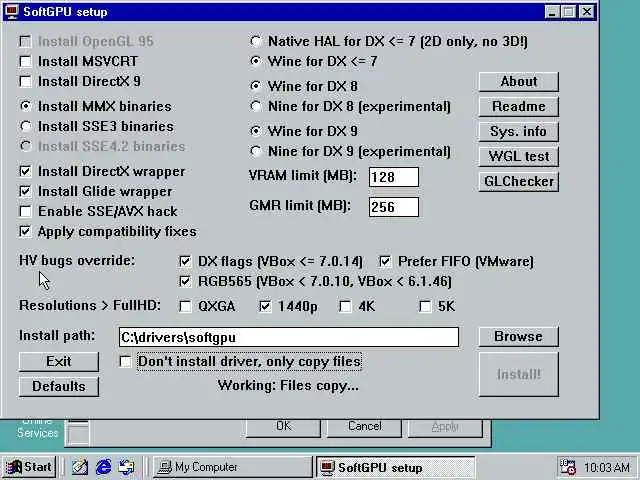Click Cancel in the background dialog
Screen dimensions: 640x480
point(364,427)
